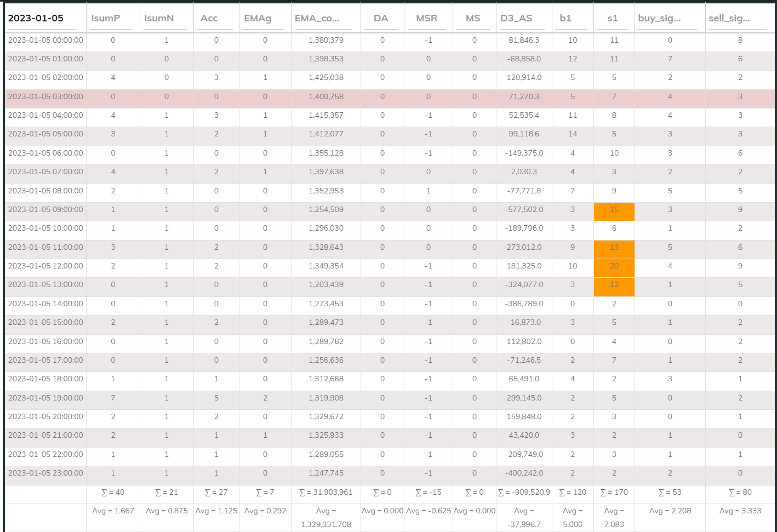Sort by the IsumP column header

click(106, 18)
